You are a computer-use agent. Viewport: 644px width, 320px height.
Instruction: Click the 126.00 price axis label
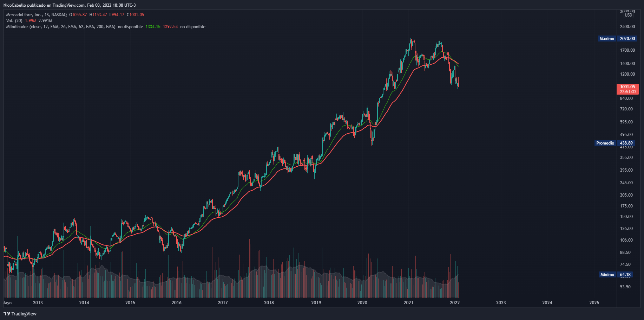tap(626, 229)
